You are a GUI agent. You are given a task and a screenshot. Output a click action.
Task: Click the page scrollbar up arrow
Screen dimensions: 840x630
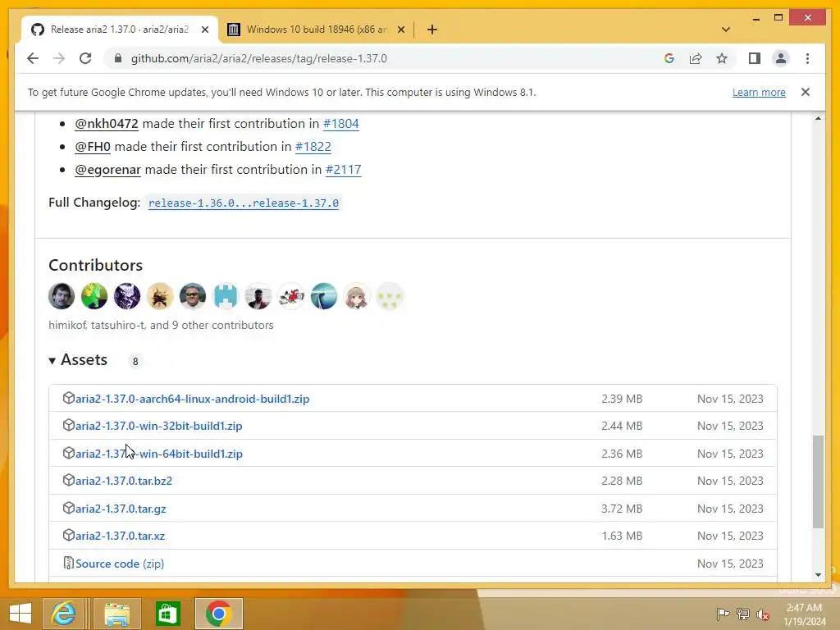pos(818,118)
